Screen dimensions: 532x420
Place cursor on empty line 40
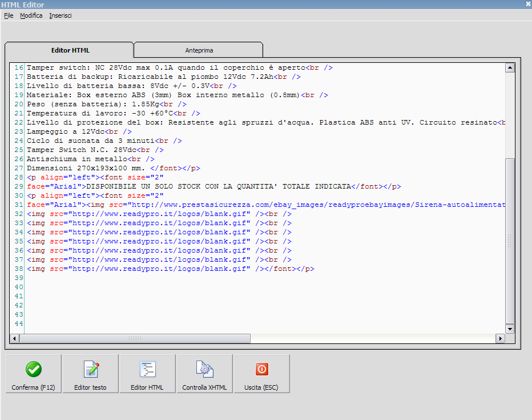click(x=114, y=287)
